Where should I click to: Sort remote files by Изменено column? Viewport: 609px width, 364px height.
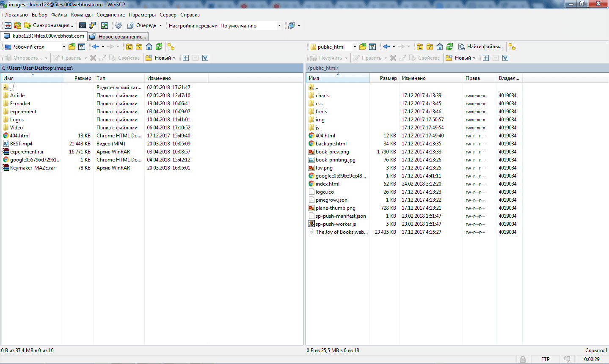[x=431, y=78]
